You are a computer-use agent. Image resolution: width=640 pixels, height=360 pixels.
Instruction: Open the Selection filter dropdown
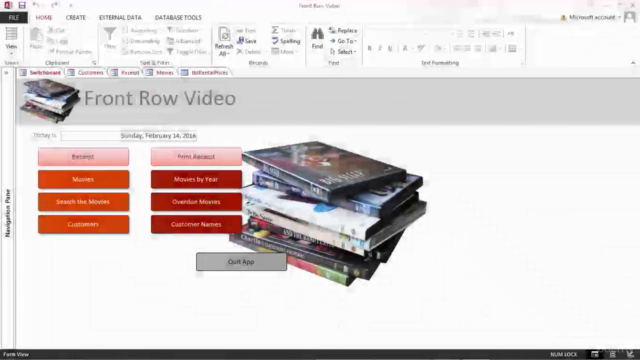183,30
